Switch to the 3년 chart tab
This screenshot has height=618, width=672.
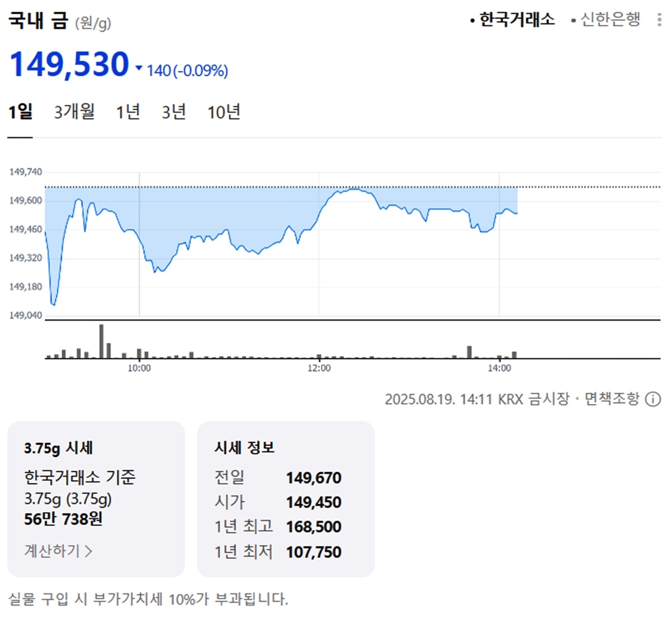coord(174,111)
